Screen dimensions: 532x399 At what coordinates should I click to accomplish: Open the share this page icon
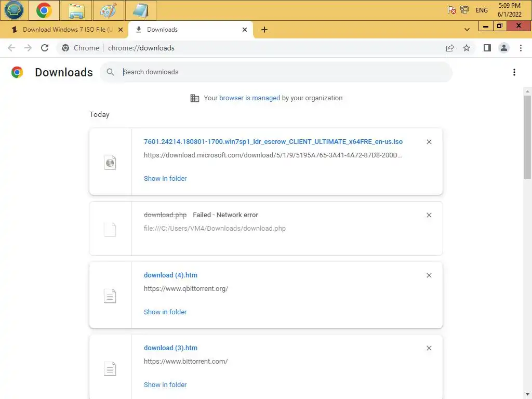coord(450,48)
